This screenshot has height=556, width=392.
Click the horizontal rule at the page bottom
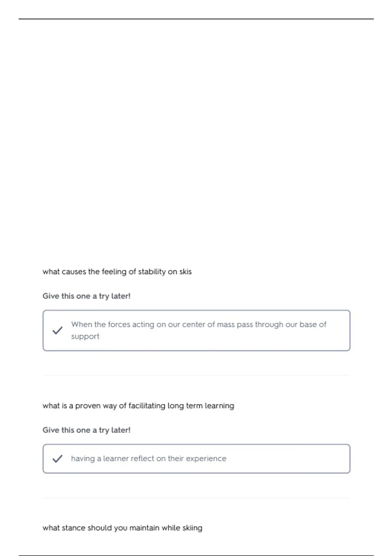196,555
